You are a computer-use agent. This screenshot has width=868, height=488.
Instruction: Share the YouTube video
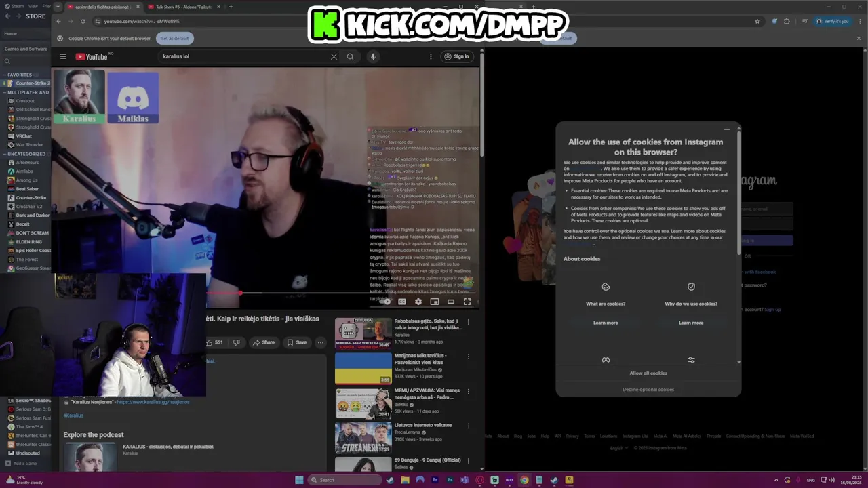[264, 342]
